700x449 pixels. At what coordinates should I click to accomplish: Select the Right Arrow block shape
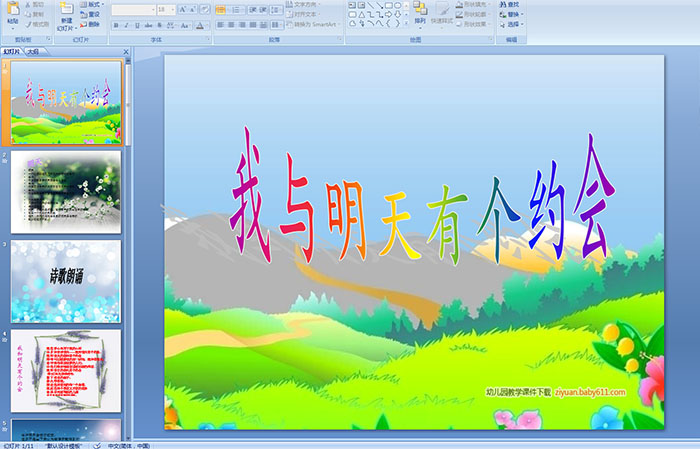pyautogui.click(x=388, y=14)
